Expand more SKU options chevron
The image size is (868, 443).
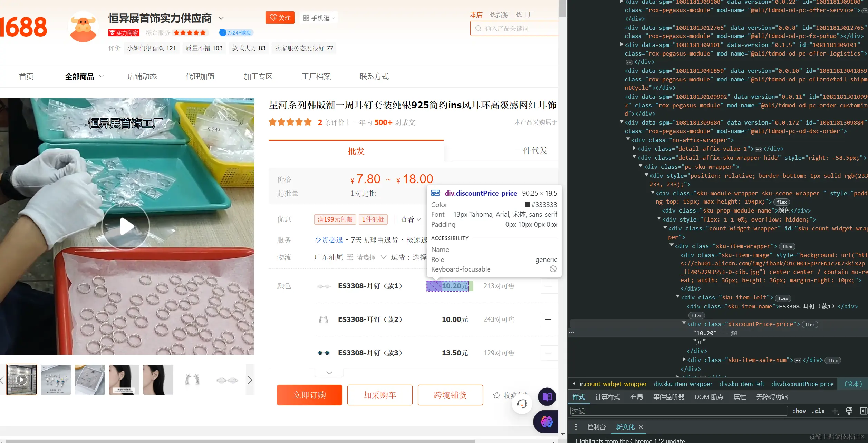[x=329, y=373]
